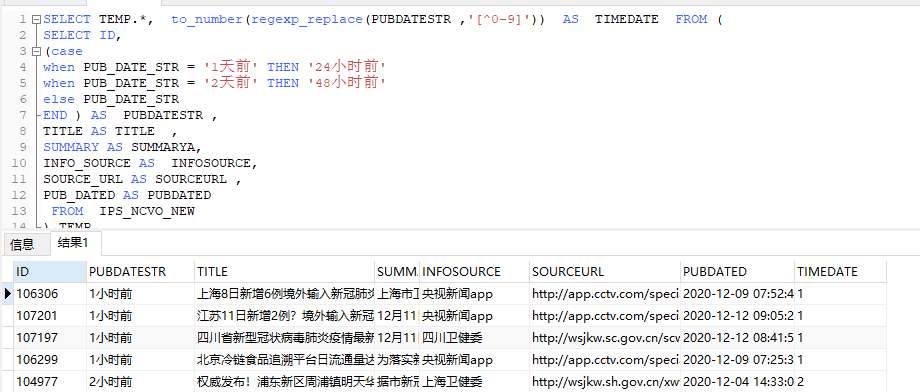Select PUBDATED cell 2020-12-09 07:52:4
This screenshot has width=920, height=392.
[738, 293]
